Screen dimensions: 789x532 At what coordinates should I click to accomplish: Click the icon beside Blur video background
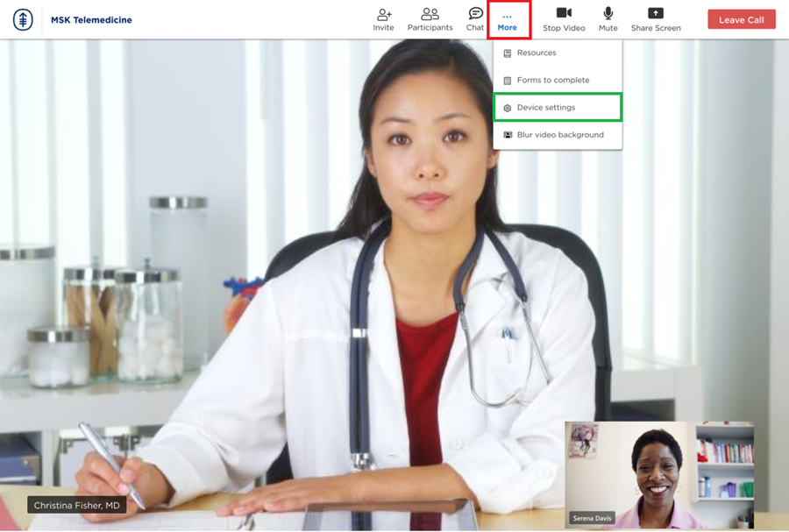click(508, 135)
